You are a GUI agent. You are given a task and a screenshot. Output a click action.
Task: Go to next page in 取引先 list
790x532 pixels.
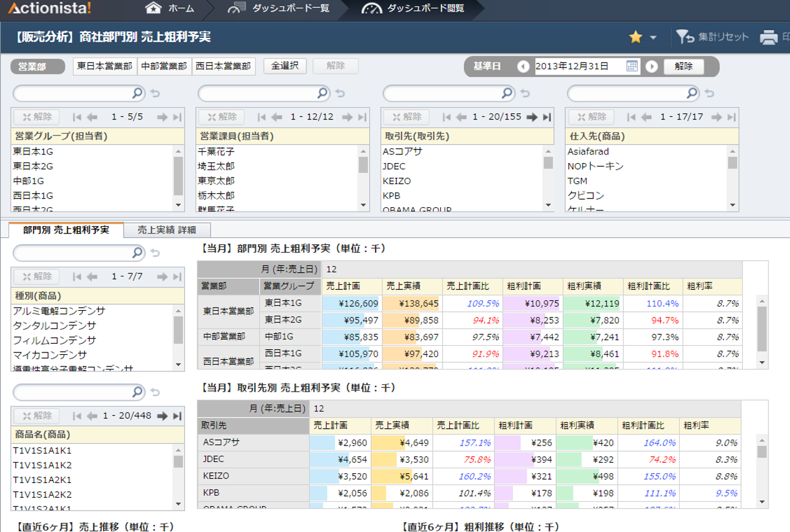(532, 117)
